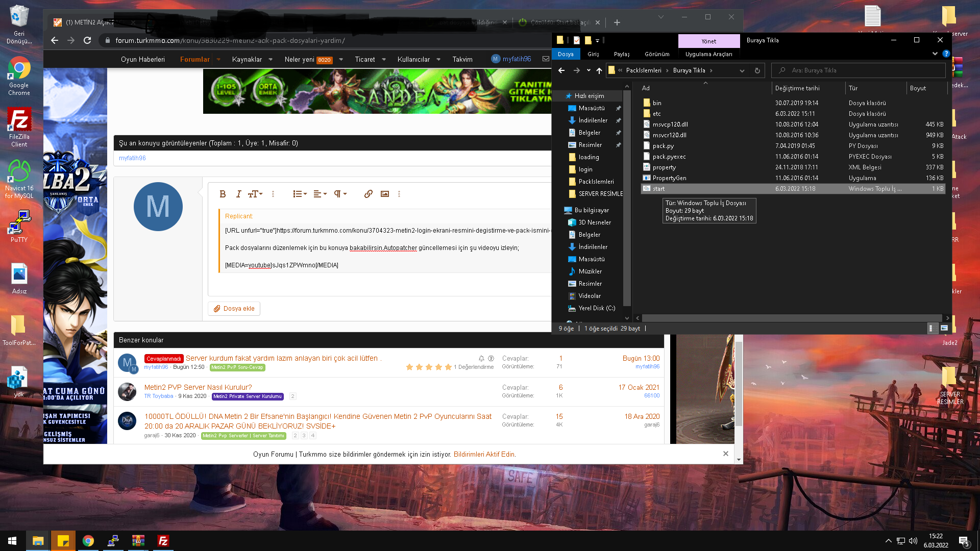
Task: Expand the paragraph format dropdown in editor
Action: 340,194
